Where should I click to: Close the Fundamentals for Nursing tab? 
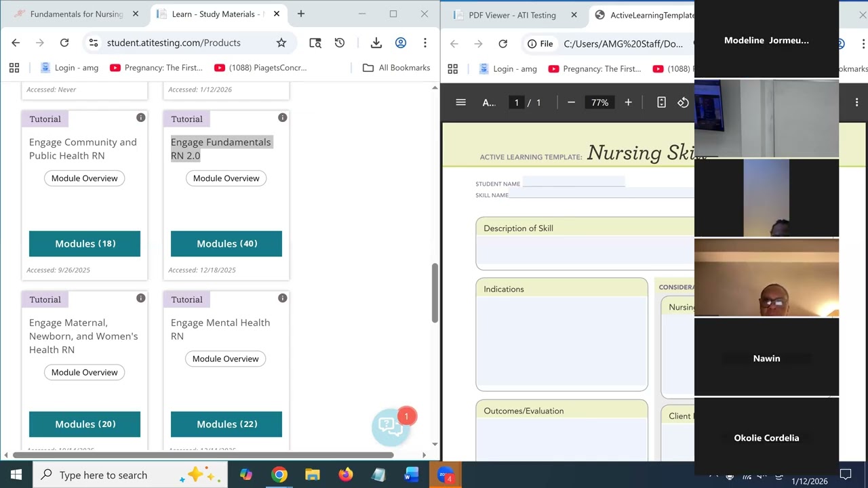136,14
